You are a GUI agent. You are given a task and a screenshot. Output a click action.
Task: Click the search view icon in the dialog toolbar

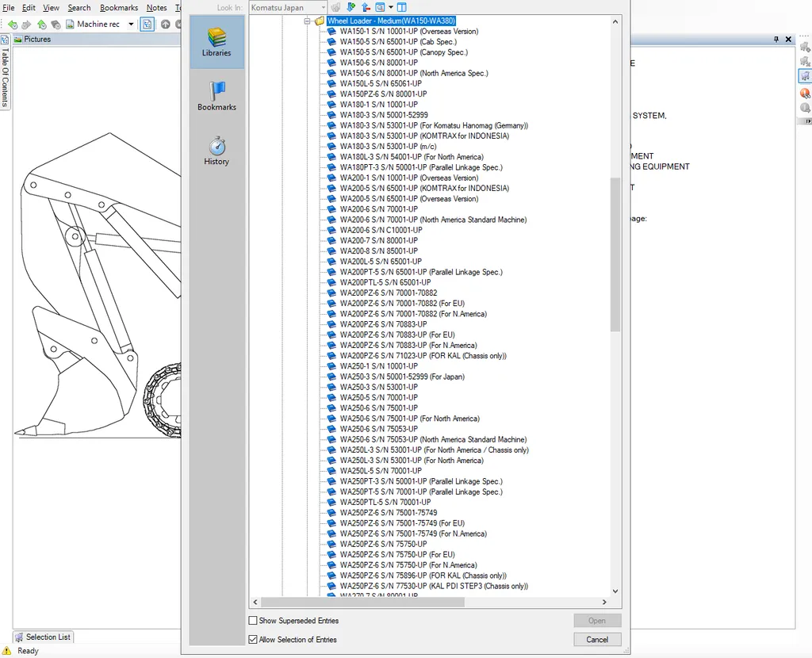pyautogui.click(x=380, y=7)
